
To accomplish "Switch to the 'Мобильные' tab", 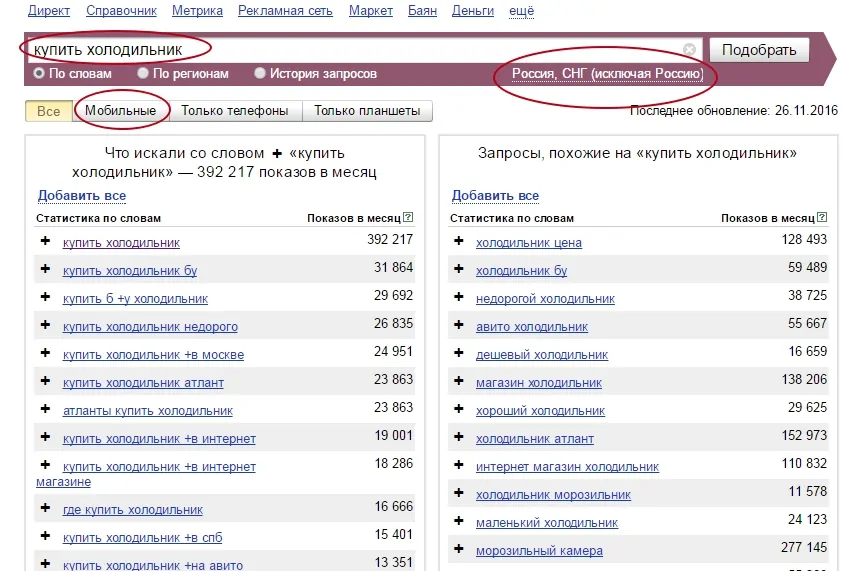I will [x=121, y=111].
